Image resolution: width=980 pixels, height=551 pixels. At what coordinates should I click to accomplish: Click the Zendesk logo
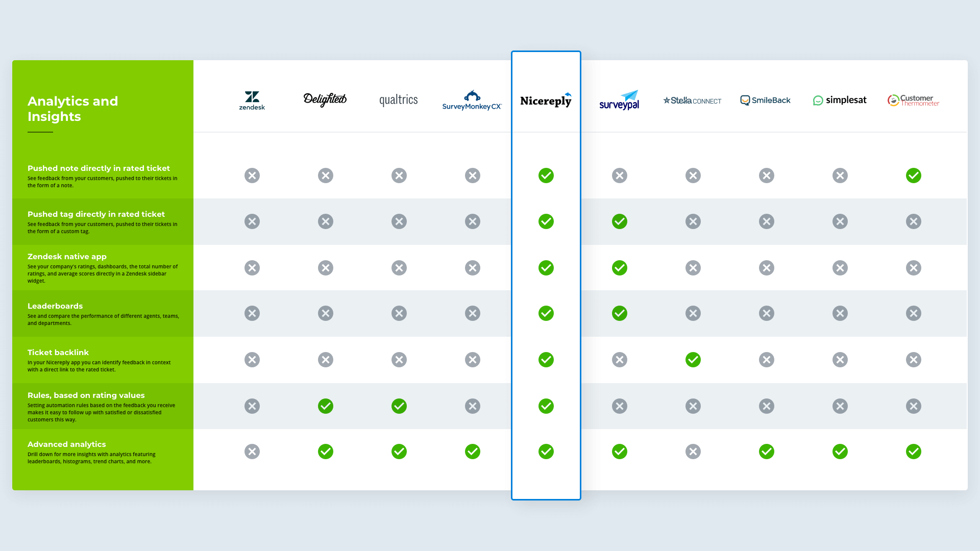pos(252,101)
